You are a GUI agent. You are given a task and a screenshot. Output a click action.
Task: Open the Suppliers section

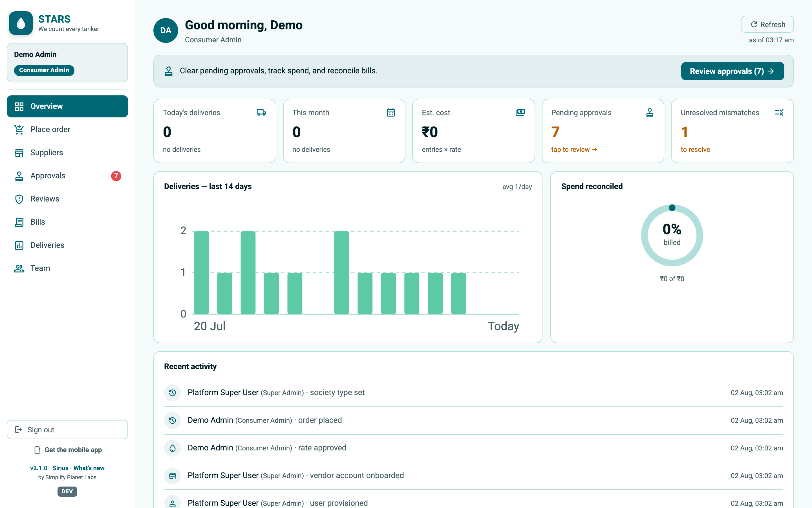pyautogui.click(x=67, y=152)
